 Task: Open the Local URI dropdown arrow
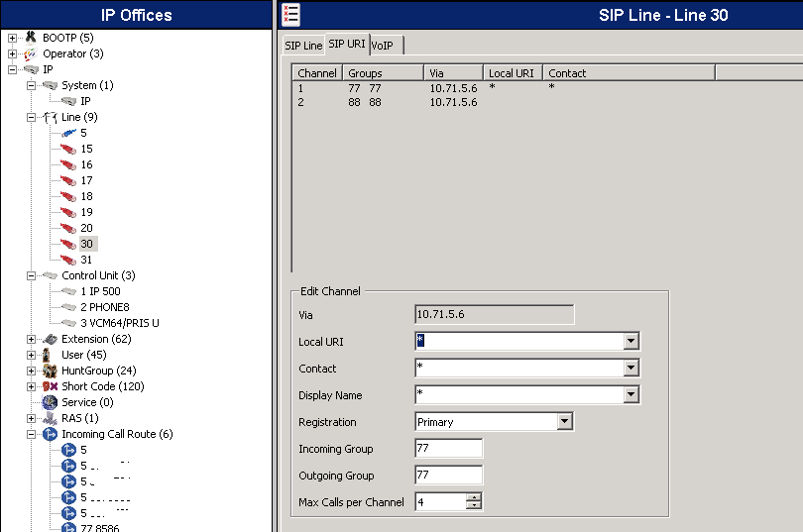(x=631, y=341)
